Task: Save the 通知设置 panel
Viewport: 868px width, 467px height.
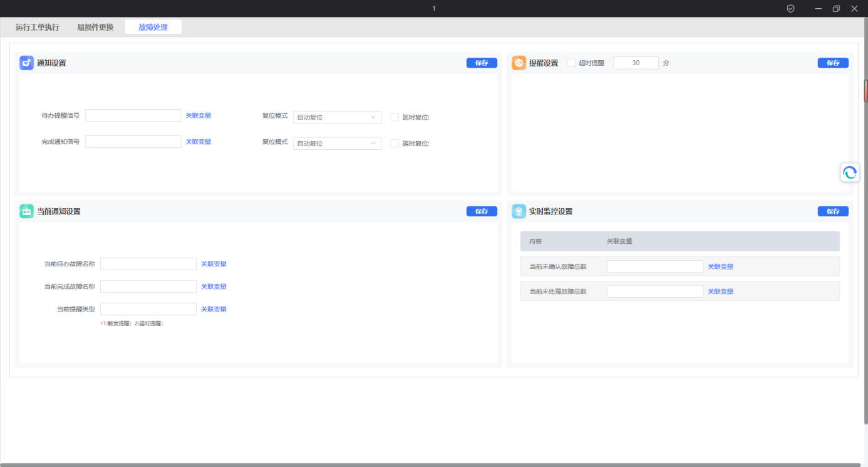Action: pos(481,63)
